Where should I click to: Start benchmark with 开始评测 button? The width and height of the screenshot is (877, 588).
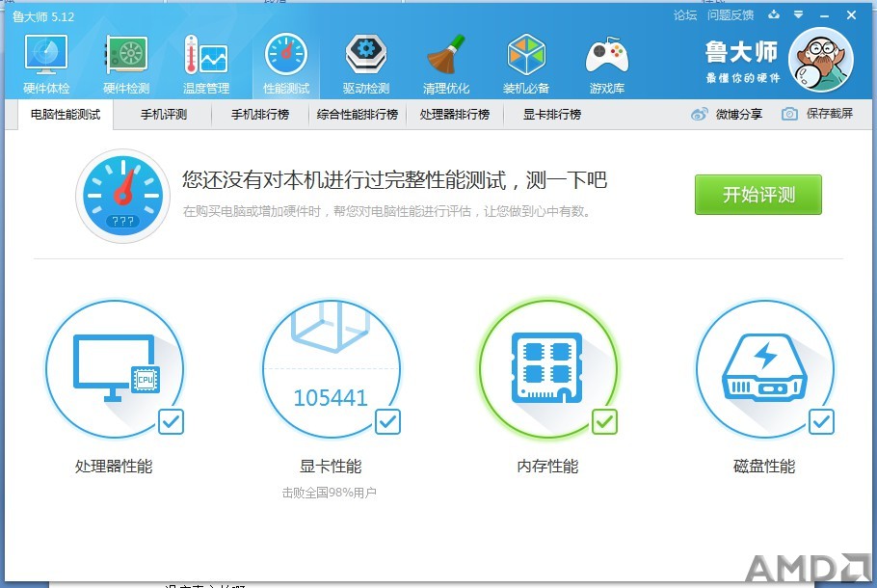click(x=758, y=195)
